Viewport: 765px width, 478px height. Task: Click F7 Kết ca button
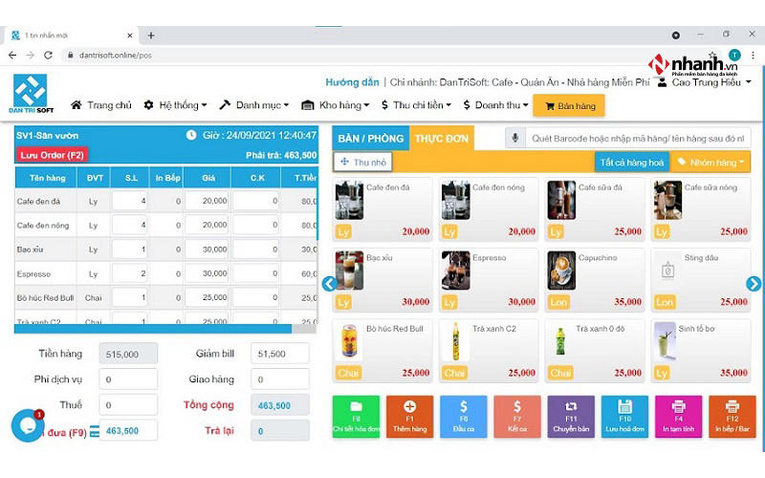point(517,417)
